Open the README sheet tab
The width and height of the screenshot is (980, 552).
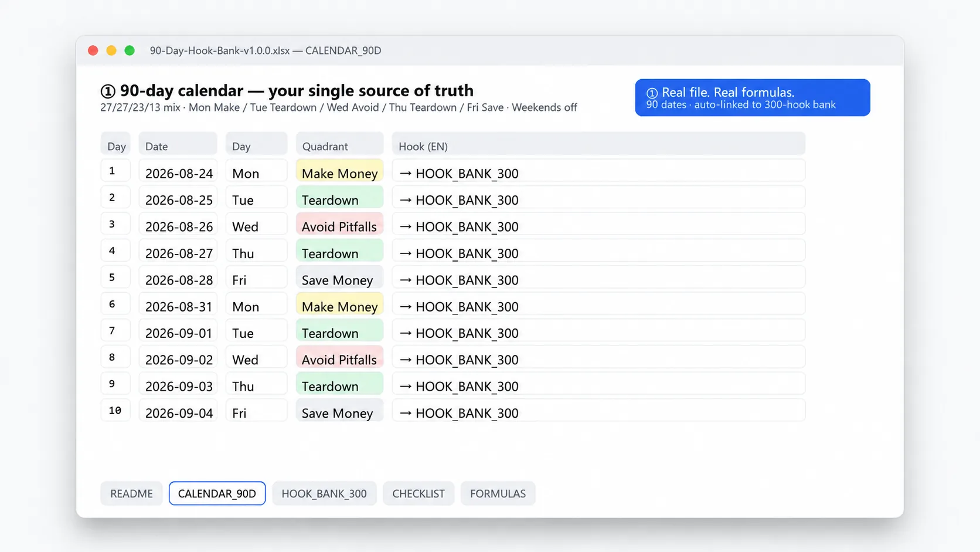[131, 493]
